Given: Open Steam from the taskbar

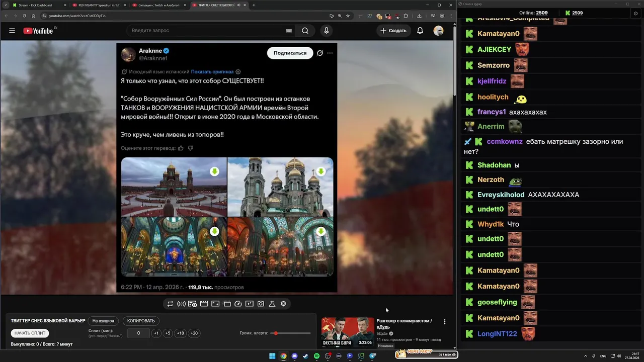Looking at the screenshot, I should (x=305, y=356).
